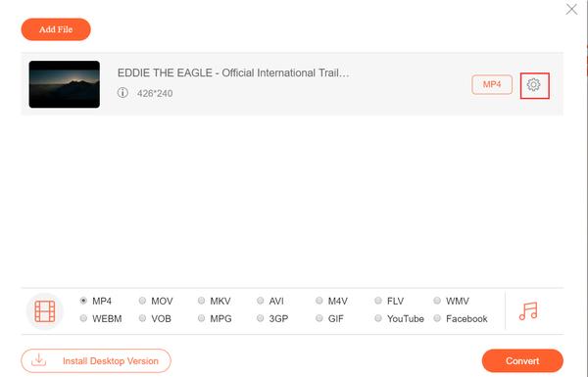
Task: Start conversion with the Convert button
Action: tap(522, 361)
